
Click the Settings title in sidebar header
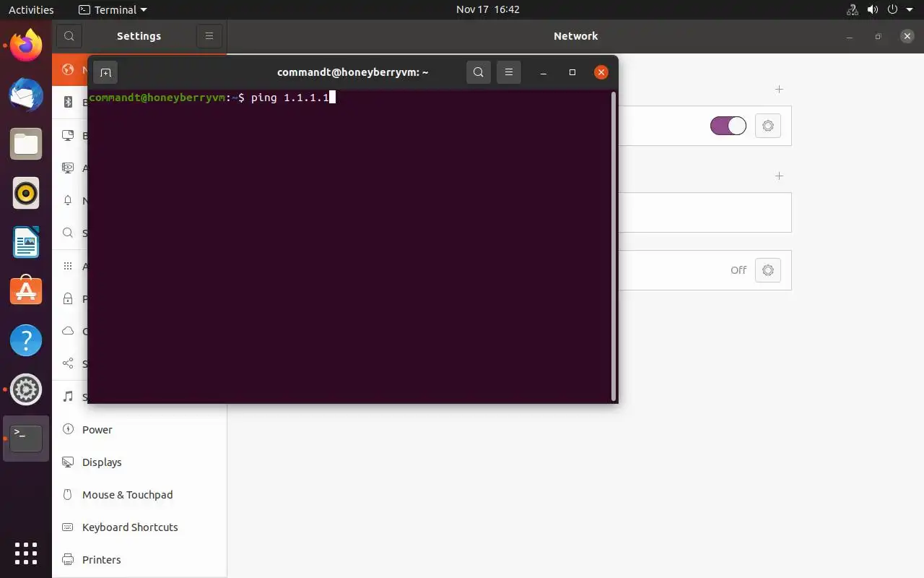(139, 36)
